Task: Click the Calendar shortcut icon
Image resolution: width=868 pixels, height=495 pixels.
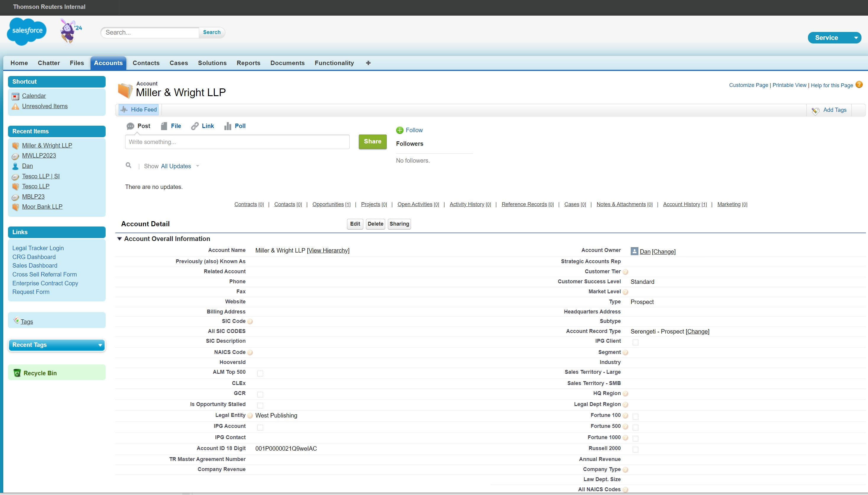Action: point(15,96)
